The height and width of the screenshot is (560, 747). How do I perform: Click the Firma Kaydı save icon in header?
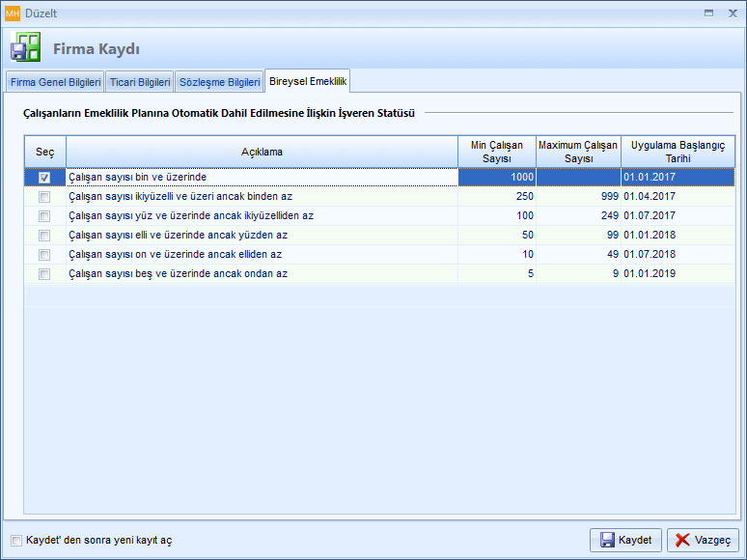(25, 47)
